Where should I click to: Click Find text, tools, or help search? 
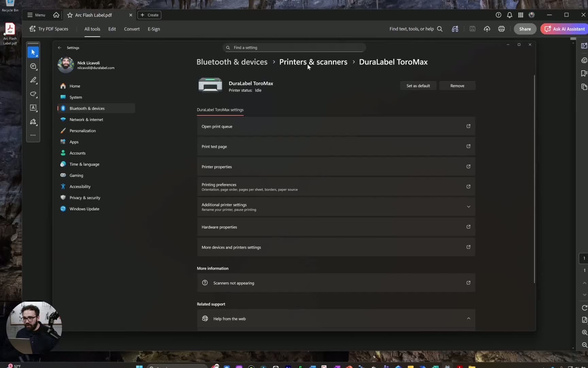(x=416, y=29)
